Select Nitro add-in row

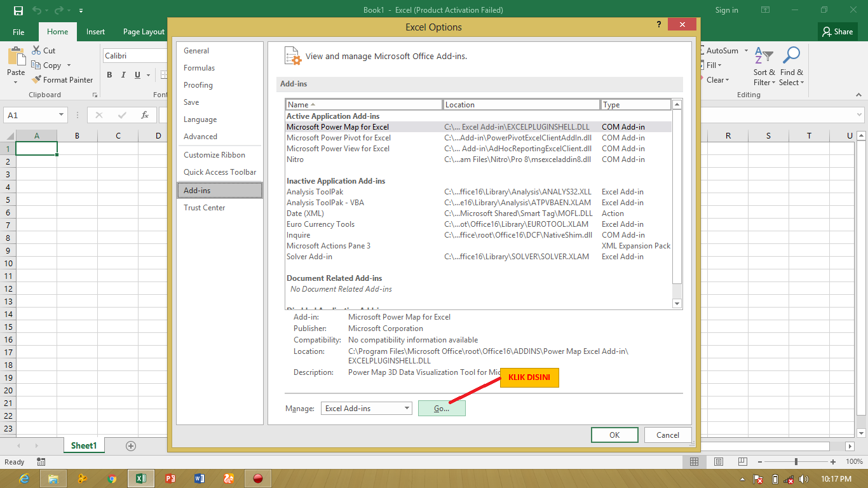[478, 159]
